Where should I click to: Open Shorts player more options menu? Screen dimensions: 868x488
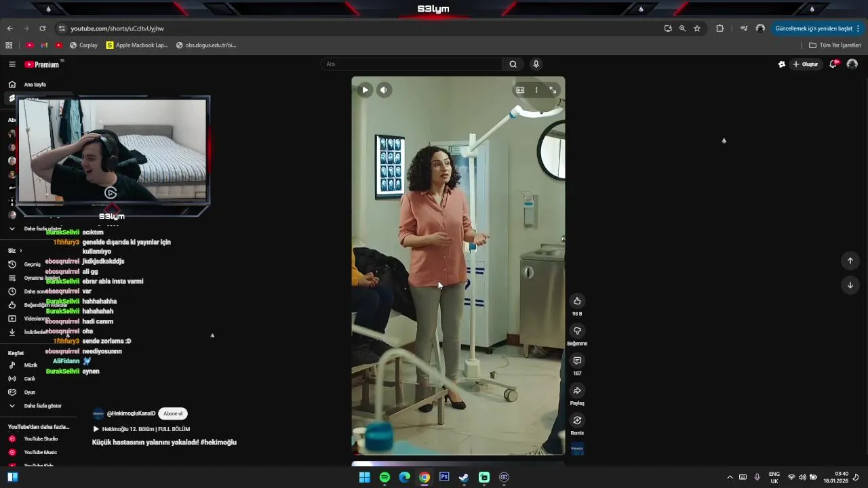coord(536,89)
